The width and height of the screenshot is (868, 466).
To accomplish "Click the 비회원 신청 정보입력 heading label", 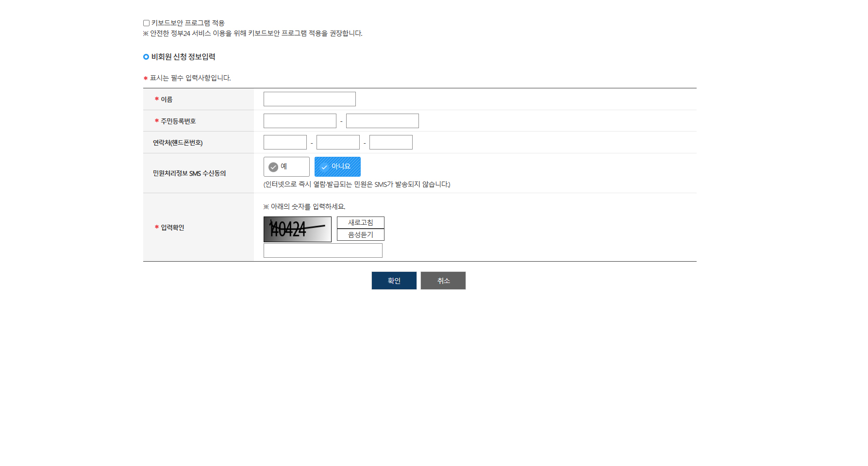I will coord(184,56).
